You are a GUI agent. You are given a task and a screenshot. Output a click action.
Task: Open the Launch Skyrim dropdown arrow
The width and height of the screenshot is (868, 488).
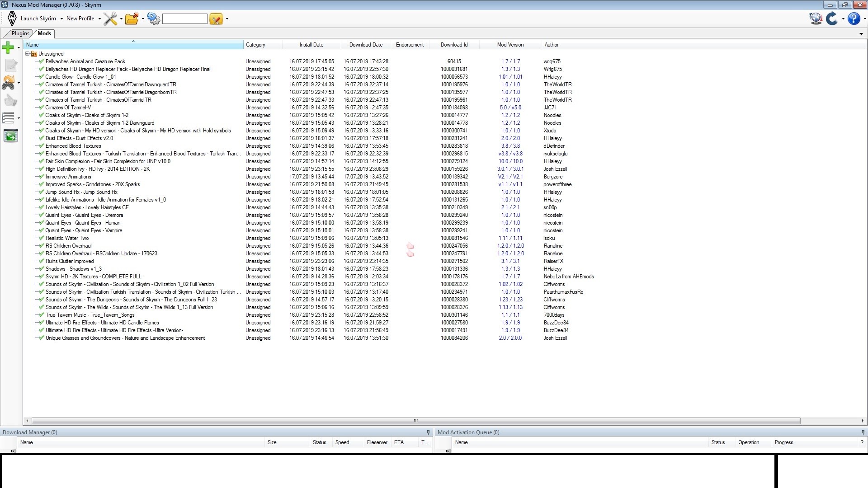point(61,19)
